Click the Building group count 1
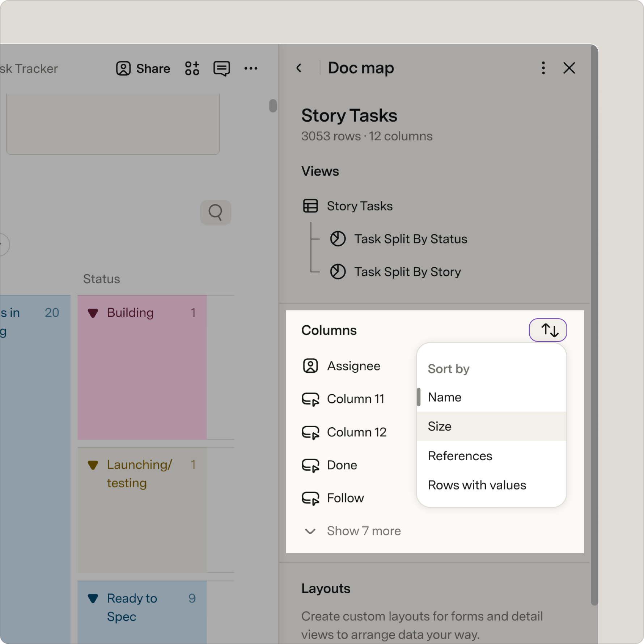The image size is (644, 644). tap(193, 313)
